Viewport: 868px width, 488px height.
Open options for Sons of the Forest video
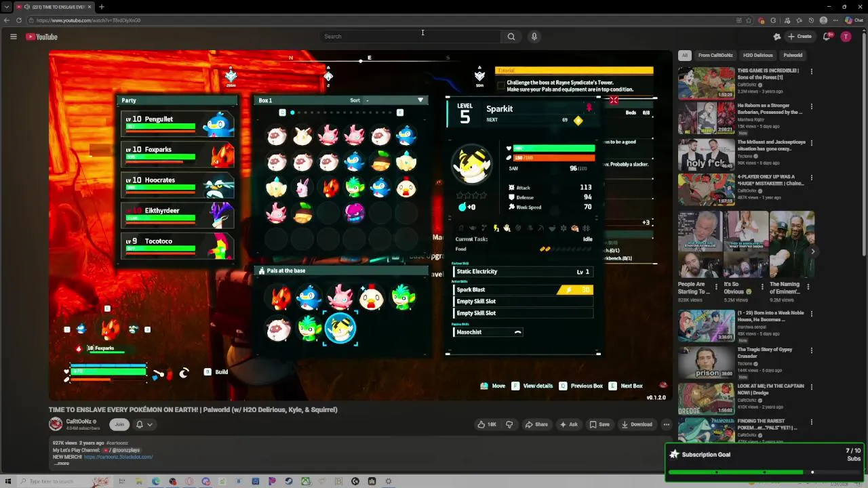click(811, 71)
